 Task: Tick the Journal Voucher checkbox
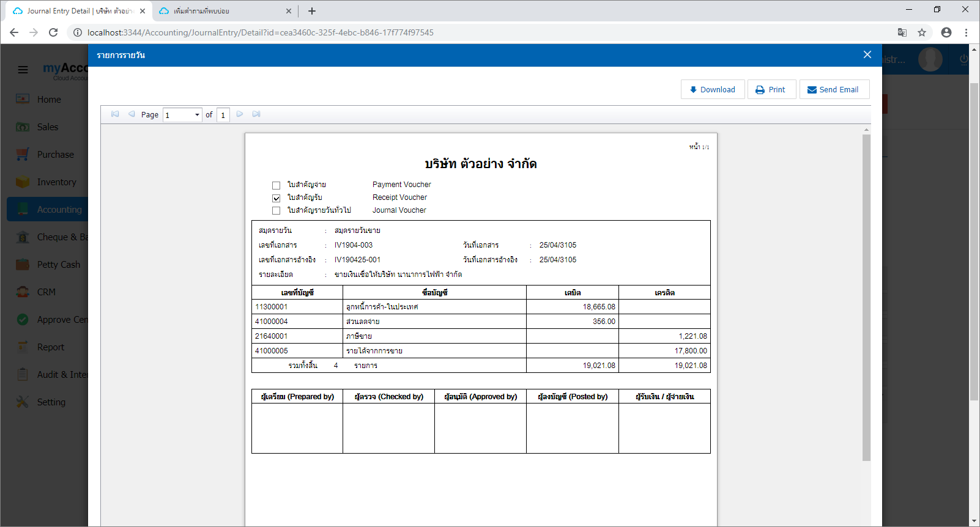(276, 211)
